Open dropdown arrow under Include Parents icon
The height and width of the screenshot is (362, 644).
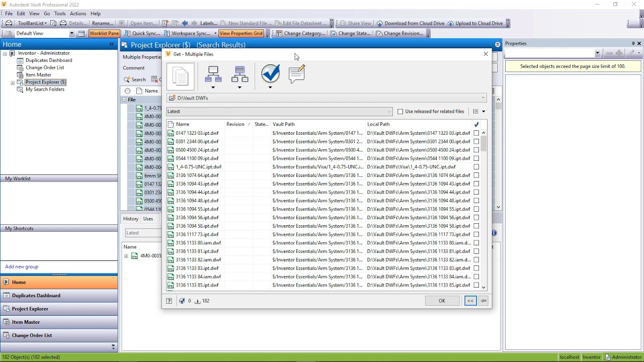(239, 87)
